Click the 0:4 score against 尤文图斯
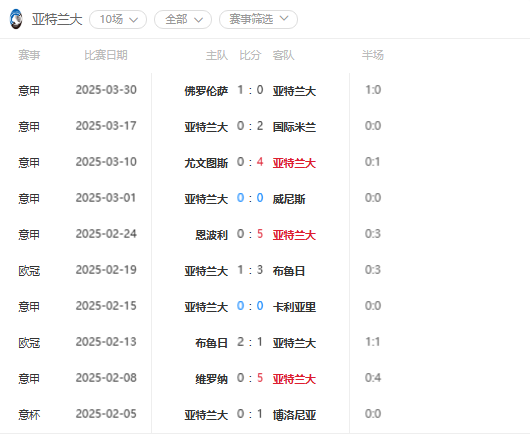530x443 pixels. 250,162
